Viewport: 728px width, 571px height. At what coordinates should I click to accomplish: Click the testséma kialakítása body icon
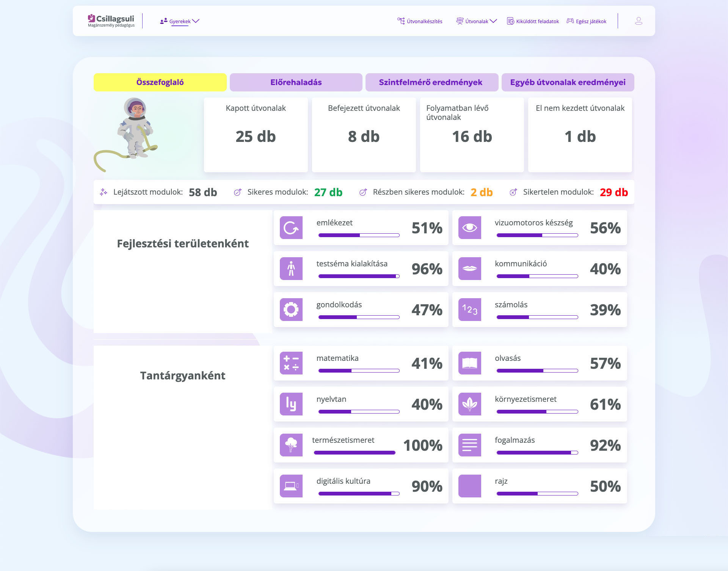point(291,269)
